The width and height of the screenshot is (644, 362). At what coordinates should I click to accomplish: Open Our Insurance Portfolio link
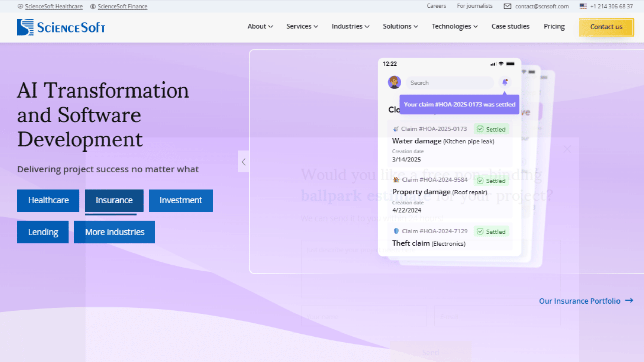coord(580,301)
